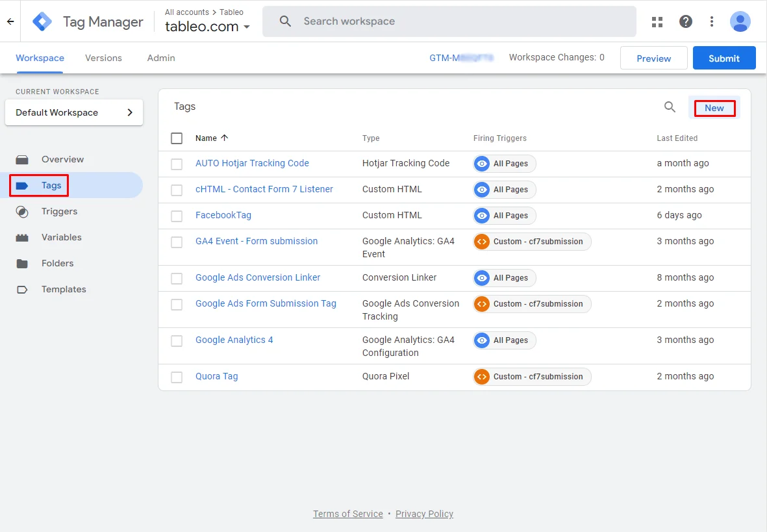Screen dimensions: 767x532
Task: Click the custom trigger icon in Quora Tag row
Action: 482,376
